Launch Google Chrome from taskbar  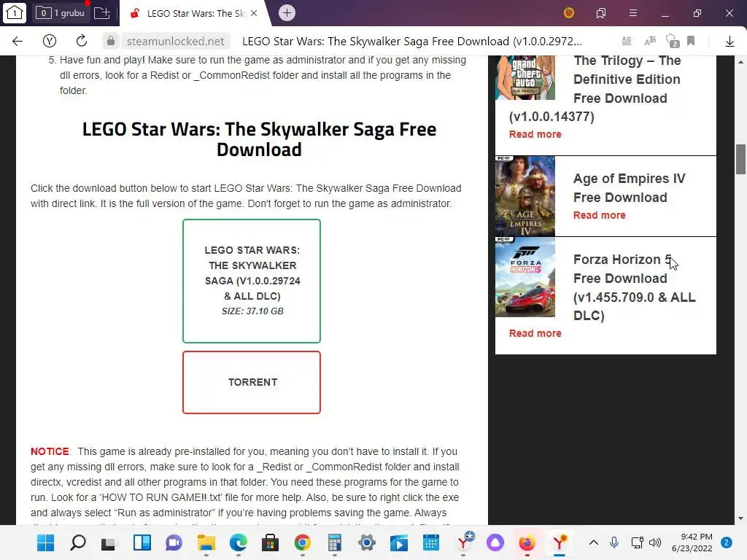[303, 542]
